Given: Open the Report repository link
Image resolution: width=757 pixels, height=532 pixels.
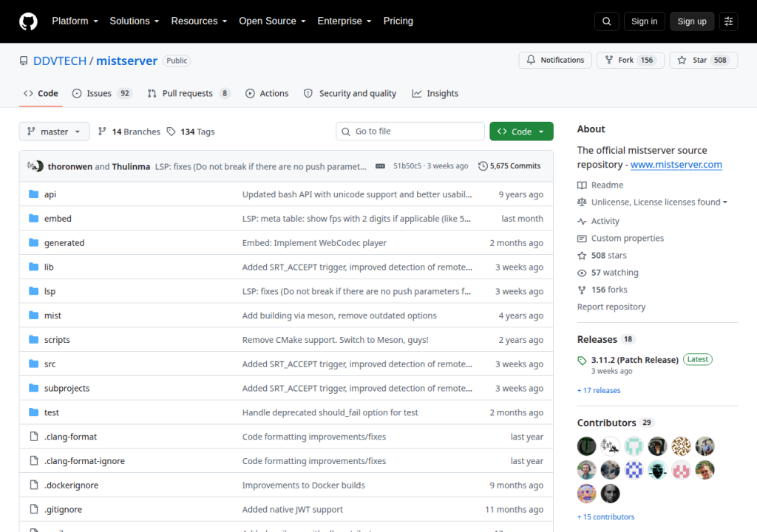Looking at the screenshot, I should pyautogui.click(x=611, y=307).
